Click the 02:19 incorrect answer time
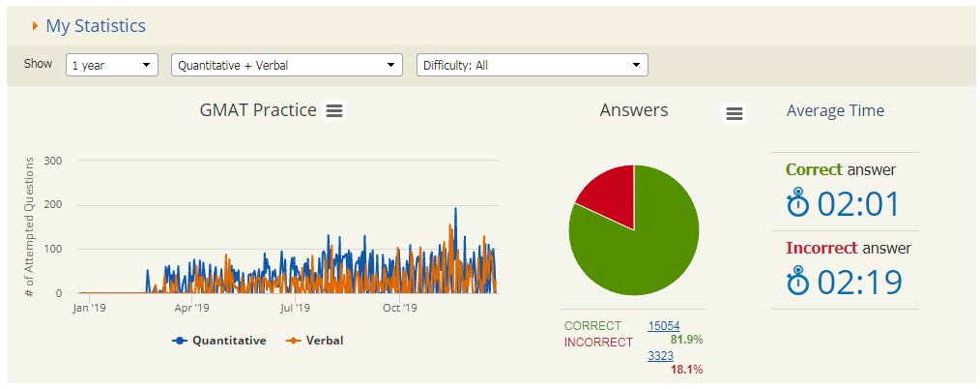The image size is (980, 389). tap(859, 282)
